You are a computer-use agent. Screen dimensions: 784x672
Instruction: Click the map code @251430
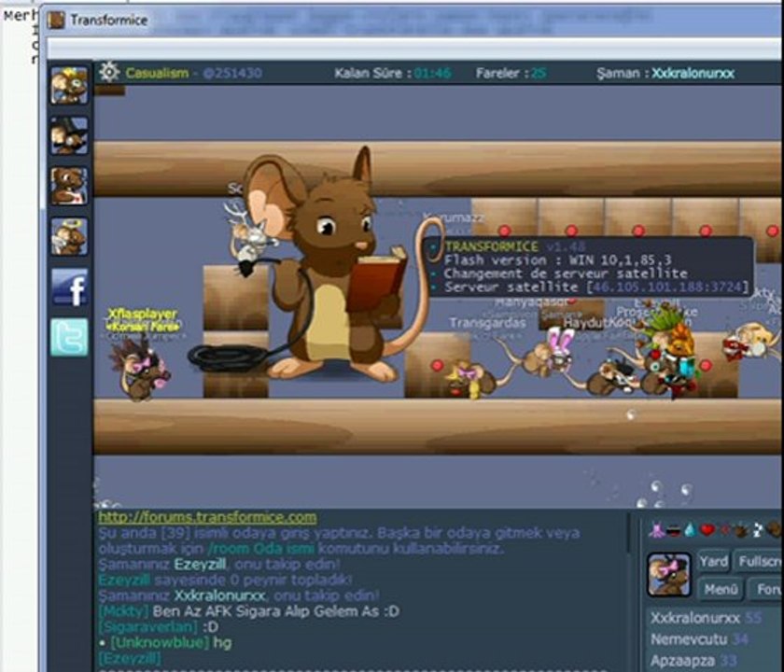(x=233, y=73)
